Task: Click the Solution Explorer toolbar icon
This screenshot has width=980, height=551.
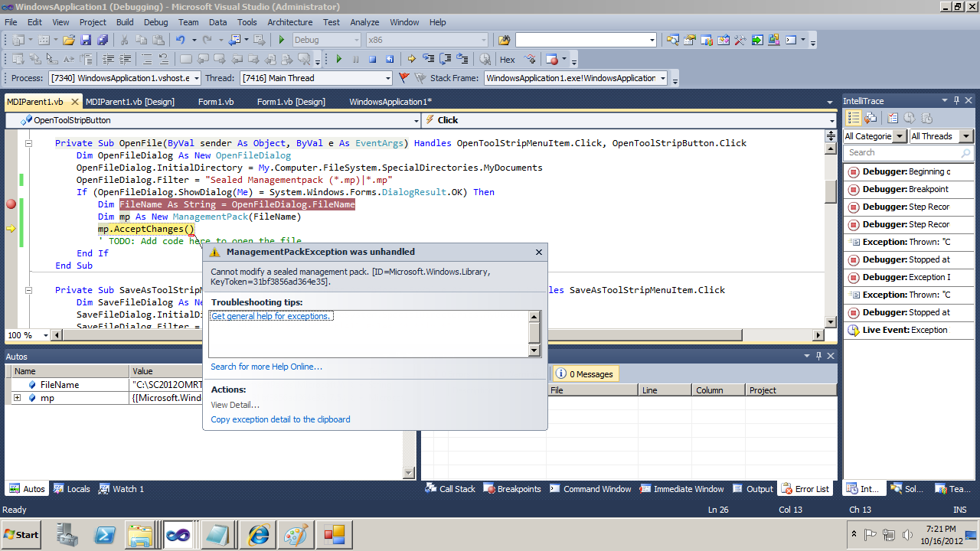Action: coord(673,40)
